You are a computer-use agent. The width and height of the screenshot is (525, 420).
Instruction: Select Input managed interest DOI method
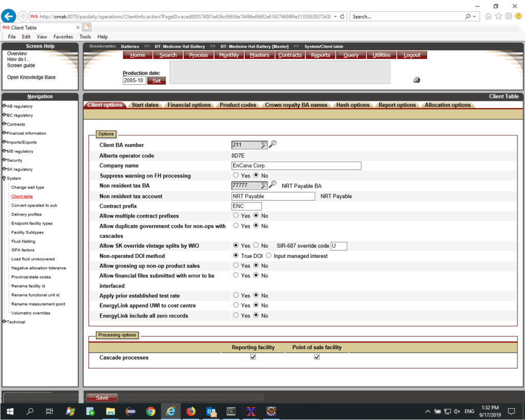(x=268, y=256)
